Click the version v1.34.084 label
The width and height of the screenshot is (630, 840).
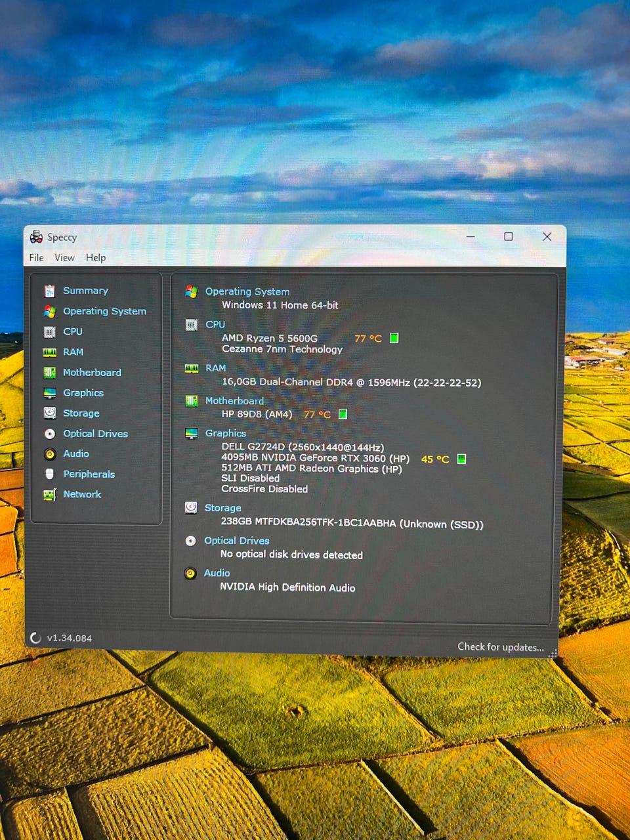(70, 638)
